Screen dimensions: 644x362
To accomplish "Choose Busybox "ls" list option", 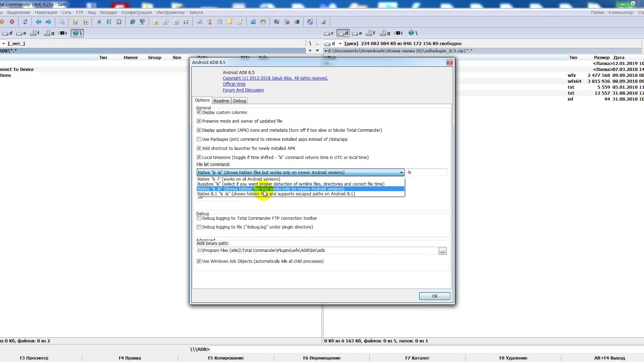I will pos(300,184).
